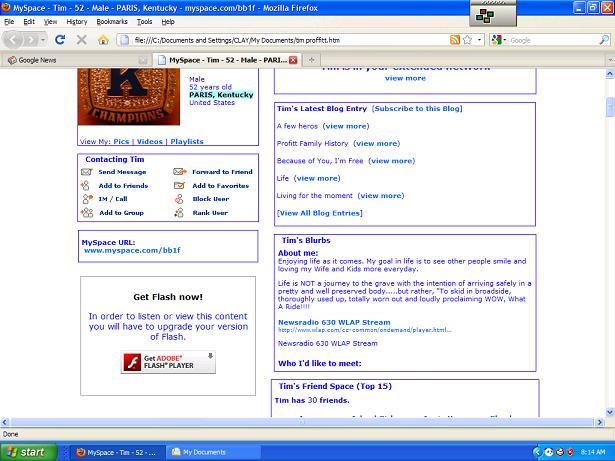Click the Send Message envelope icon
The width and height of the screenshot is (615, 461).
pos(86,172)
